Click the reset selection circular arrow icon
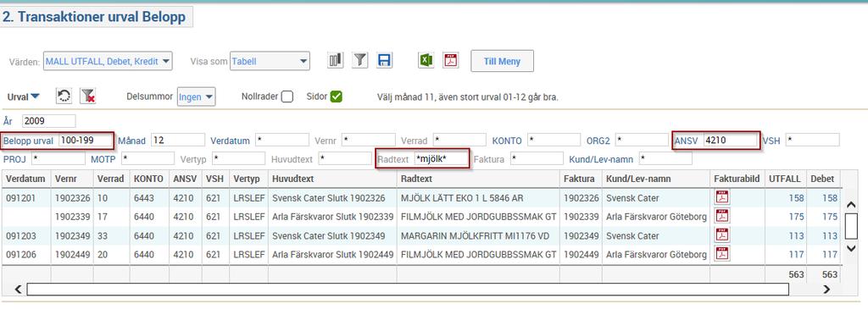The image size is (868, 309). [x=64, y=97]
